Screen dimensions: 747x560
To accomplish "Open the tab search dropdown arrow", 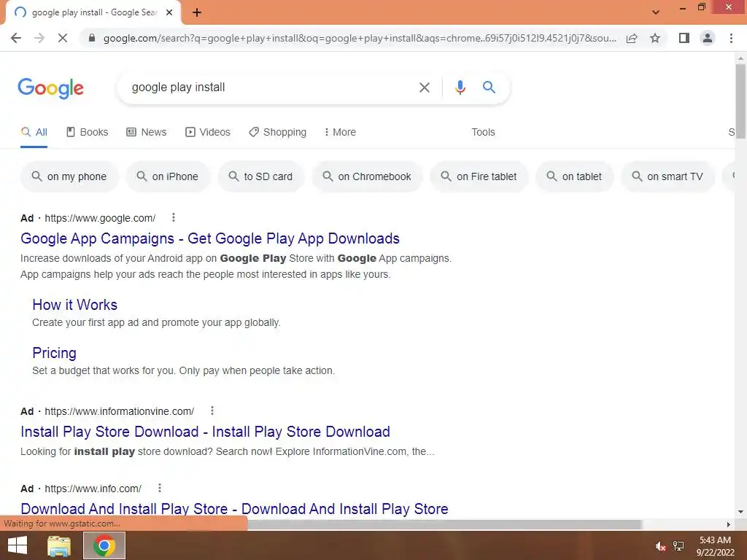I will pyautogui.click(x=656, y=12).
